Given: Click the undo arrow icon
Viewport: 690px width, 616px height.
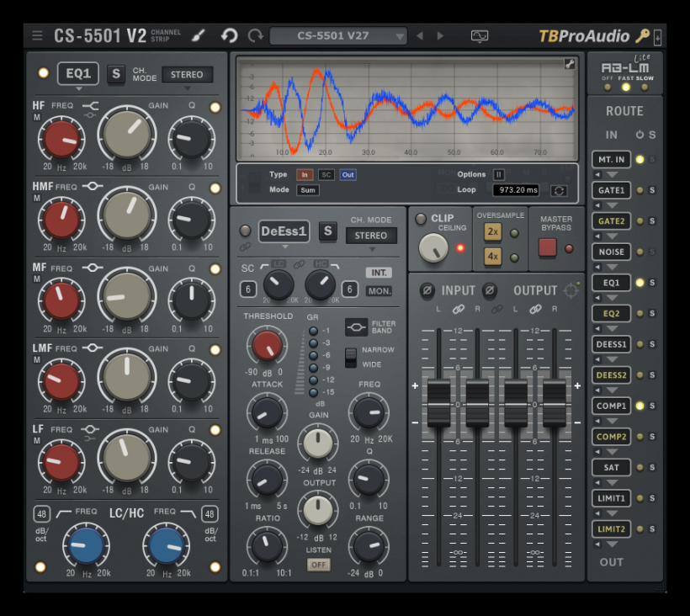Looking at the screenshot, I should coord(229,35).
